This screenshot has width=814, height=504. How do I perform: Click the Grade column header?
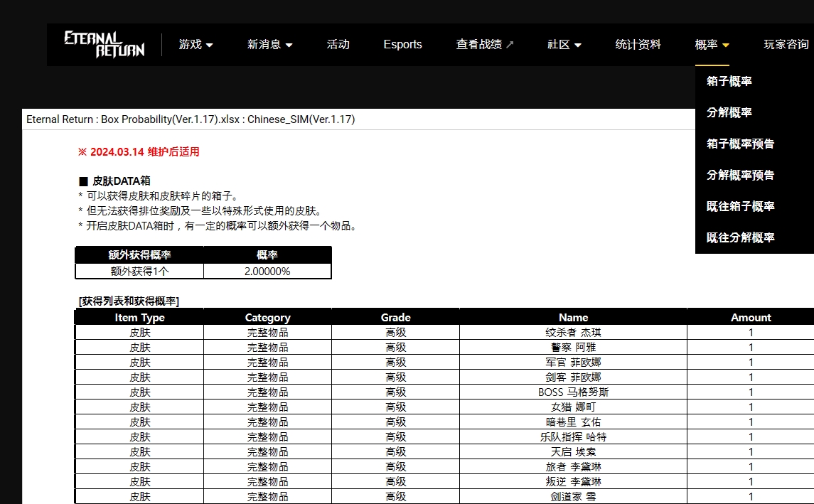(395, 317)
